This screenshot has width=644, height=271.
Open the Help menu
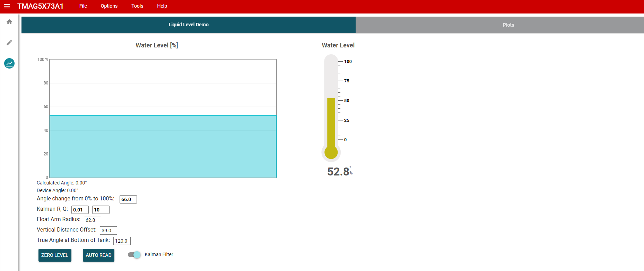pos(162,6)
